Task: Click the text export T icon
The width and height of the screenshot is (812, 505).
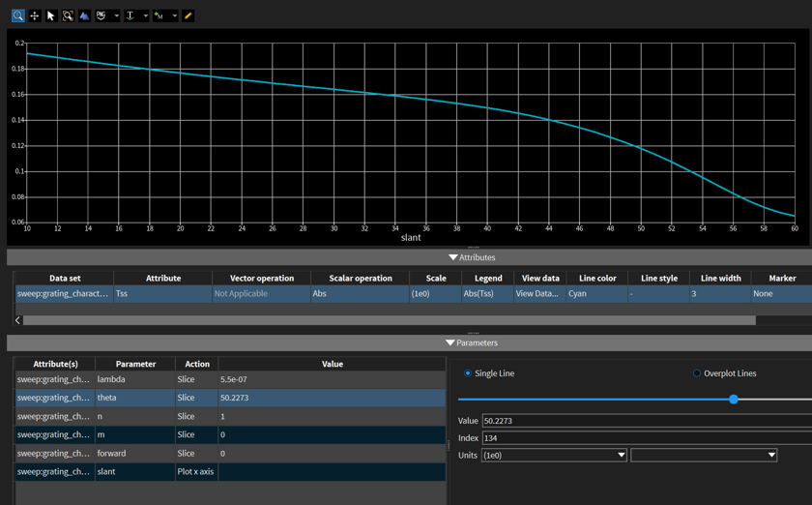Action: coord(130,16)
